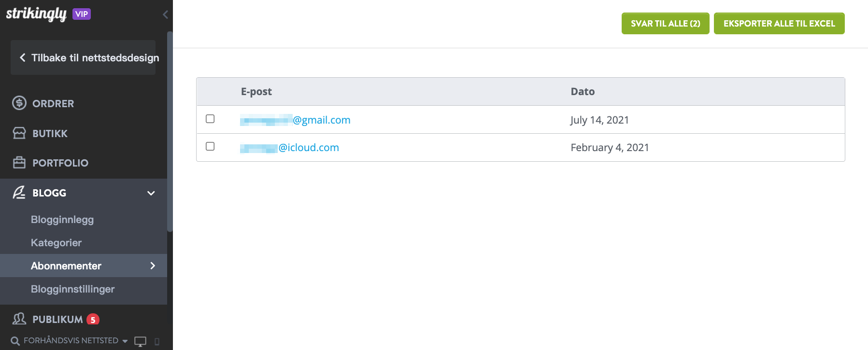Click Svar til alle (2) button
The image size is (868, 350).
click(665, 23)
